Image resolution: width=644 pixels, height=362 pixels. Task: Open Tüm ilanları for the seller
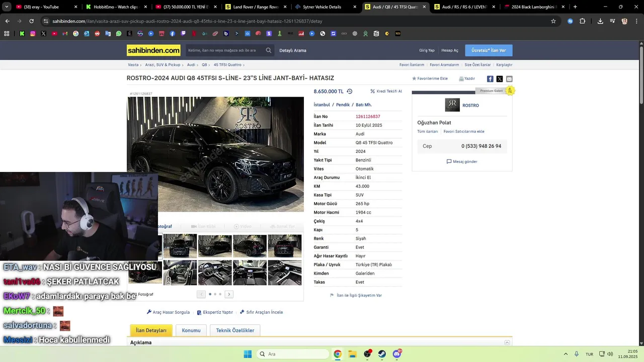tap(428, 131)
